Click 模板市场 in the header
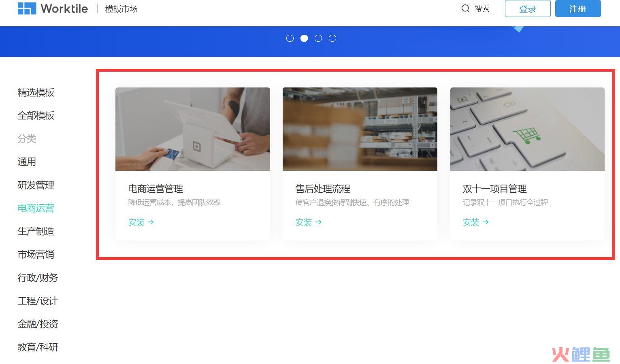This screenshot has height=364, width=620. [121, 9]
